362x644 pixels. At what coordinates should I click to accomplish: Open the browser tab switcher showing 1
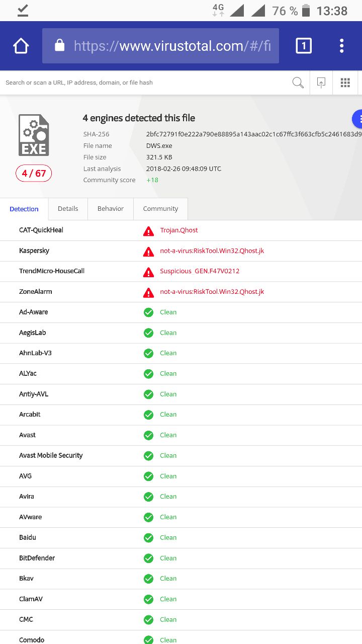click(304, 46)
